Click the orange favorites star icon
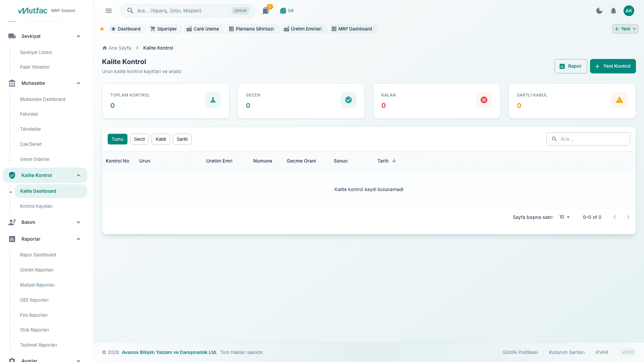Screen dimensions: 644x362 [102, 29]
